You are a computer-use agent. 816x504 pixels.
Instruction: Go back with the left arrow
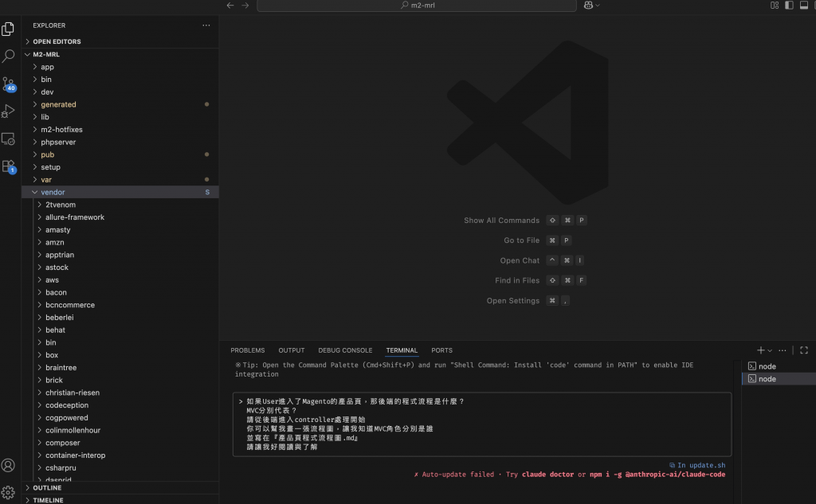(x=230, y=6)
